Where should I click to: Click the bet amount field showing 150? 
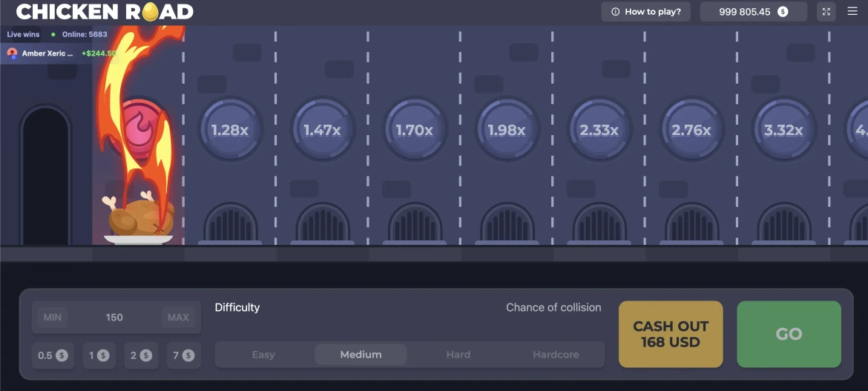click(114, 318)
